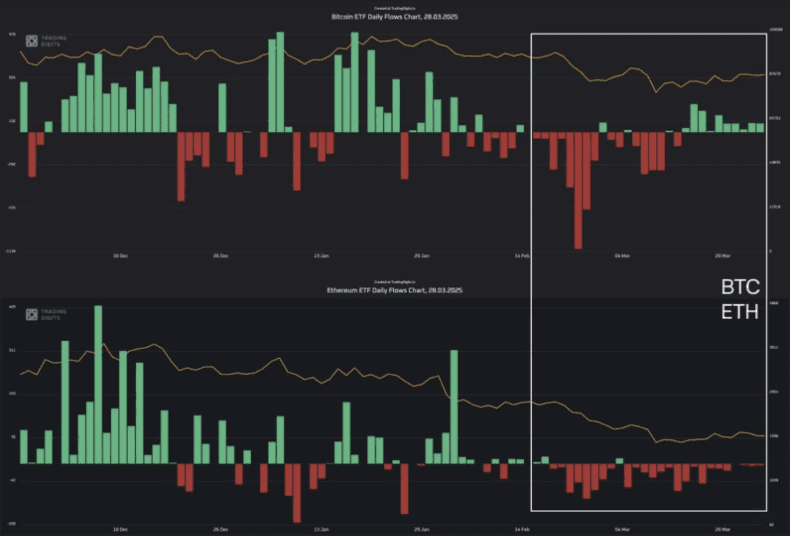Click Trading Digits logo on Ethereum chart
Screen dimensions: 792x536
click(x=46, y=314)
